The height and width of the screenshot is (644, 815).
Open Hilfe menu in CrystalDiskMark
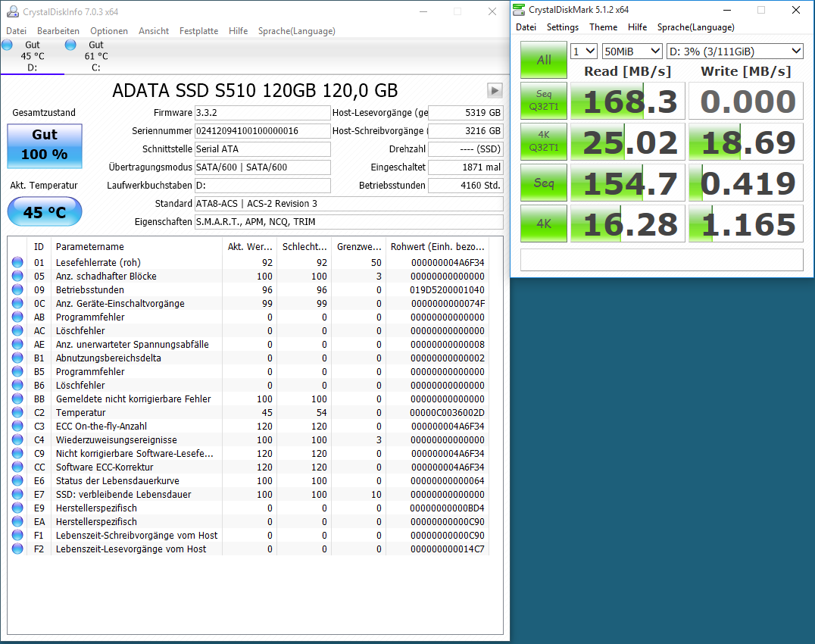tap(637, 27)
